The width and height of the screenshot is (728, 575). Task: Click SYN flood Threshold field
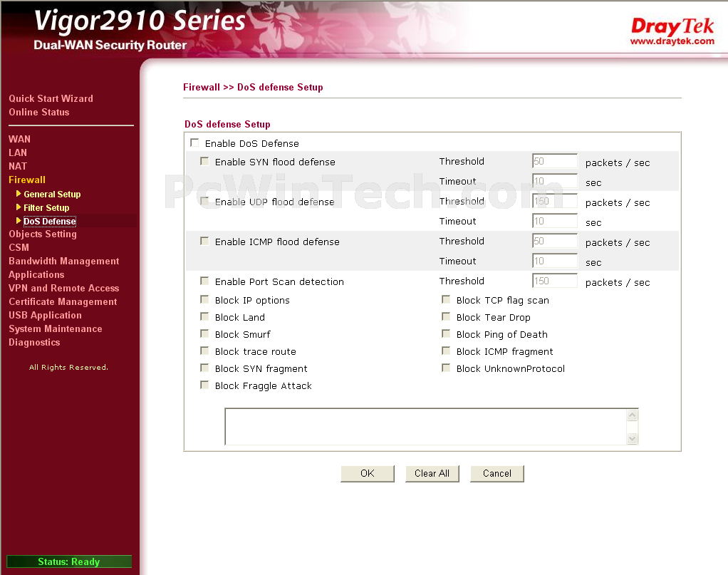tap(555, 161)
